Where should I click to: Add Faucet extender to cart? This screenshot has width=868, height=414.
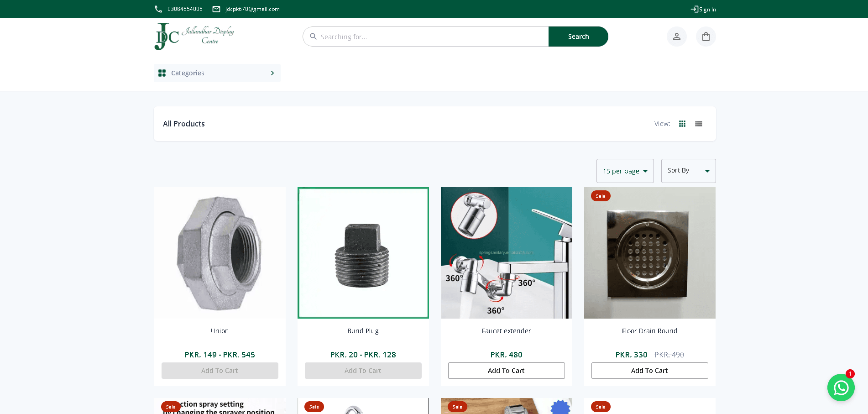(x=507, y=371)
